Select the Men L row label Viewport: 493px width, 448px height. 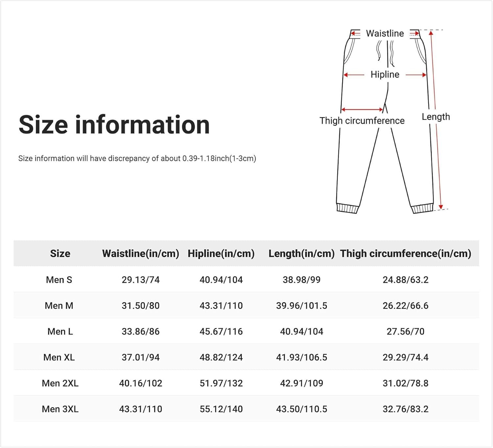[x=59, y=331]
